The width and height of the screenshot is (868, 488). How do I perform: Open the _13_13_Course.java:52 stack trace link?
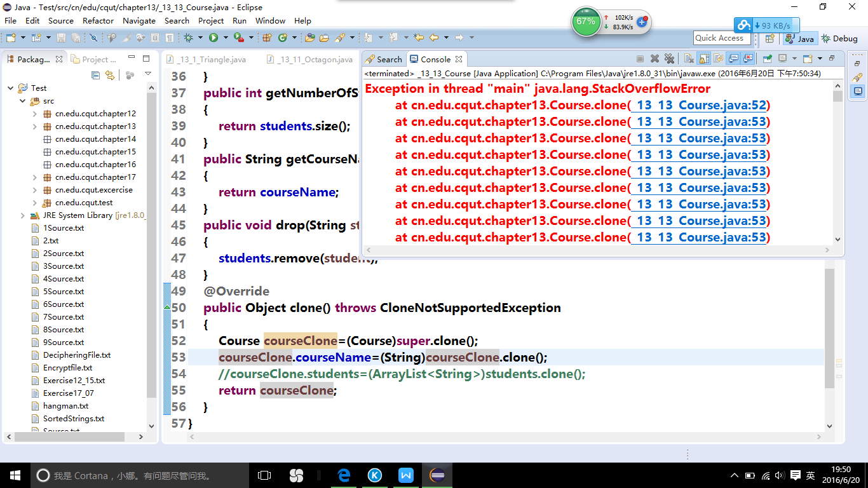pos(698,105)
